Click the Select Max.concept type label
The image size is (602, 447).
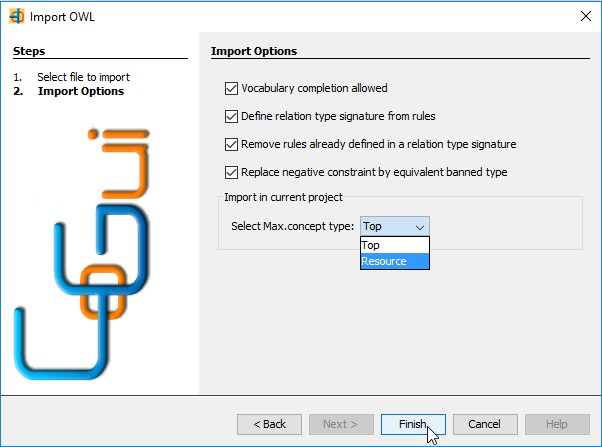292,226
